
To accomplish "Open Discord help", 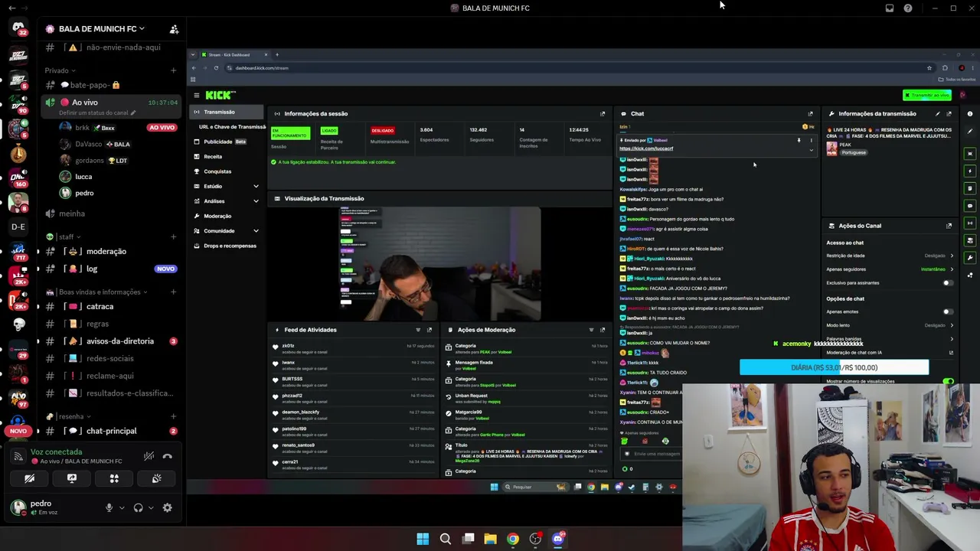I will click(x=908, y=8).
